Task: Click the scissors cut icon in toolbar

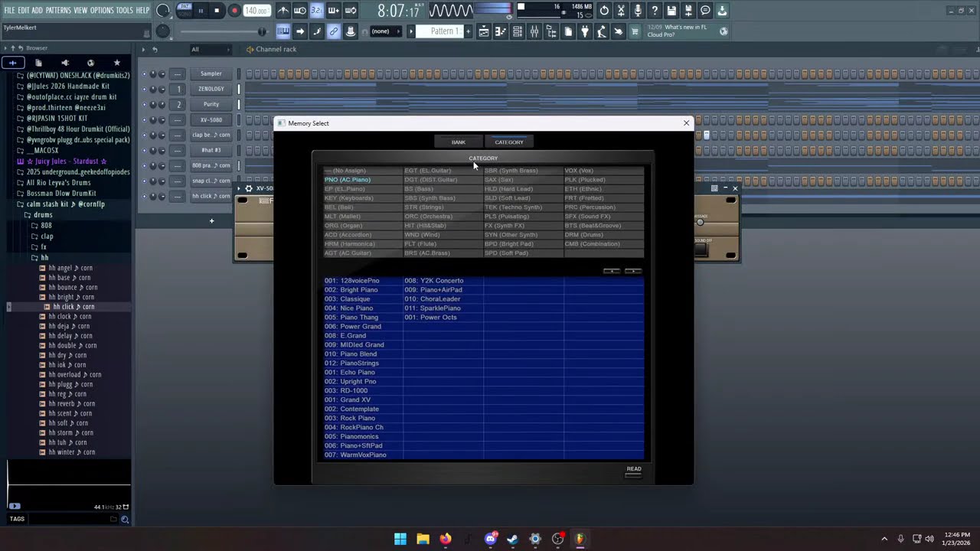Action: point(621,11)
